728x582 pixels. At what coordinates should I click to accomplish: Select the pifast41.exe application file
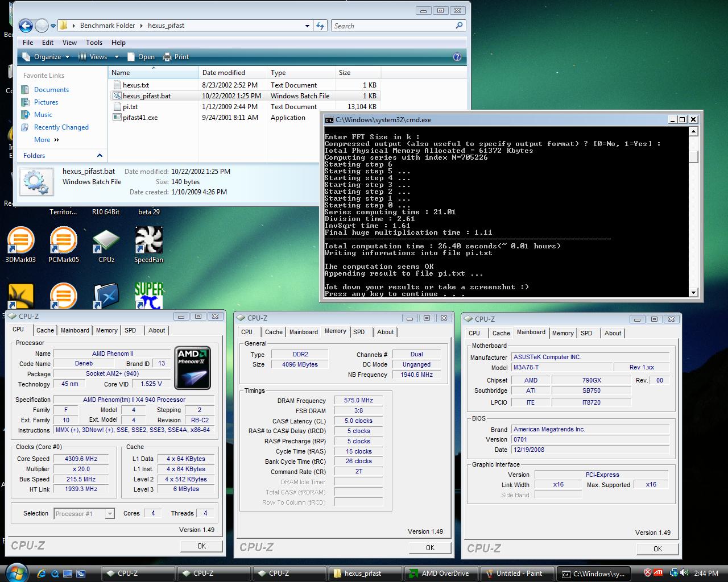coord(140,118)
